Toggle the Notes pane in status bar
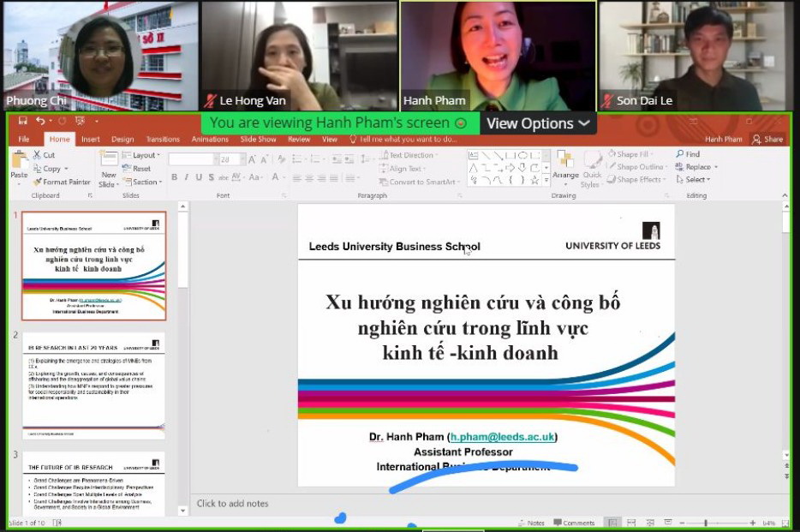This screenshot has height=532, width=800. click(x=530, y=523)
